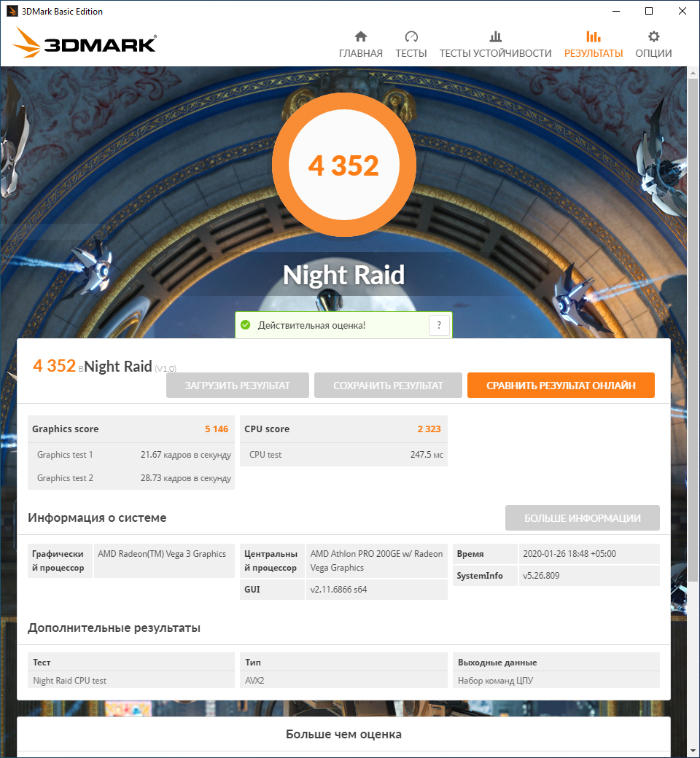Click Дополнительные результаты heading
Image resolution: width=700 pixels, height=758 pixels.
tap(114, 628)
